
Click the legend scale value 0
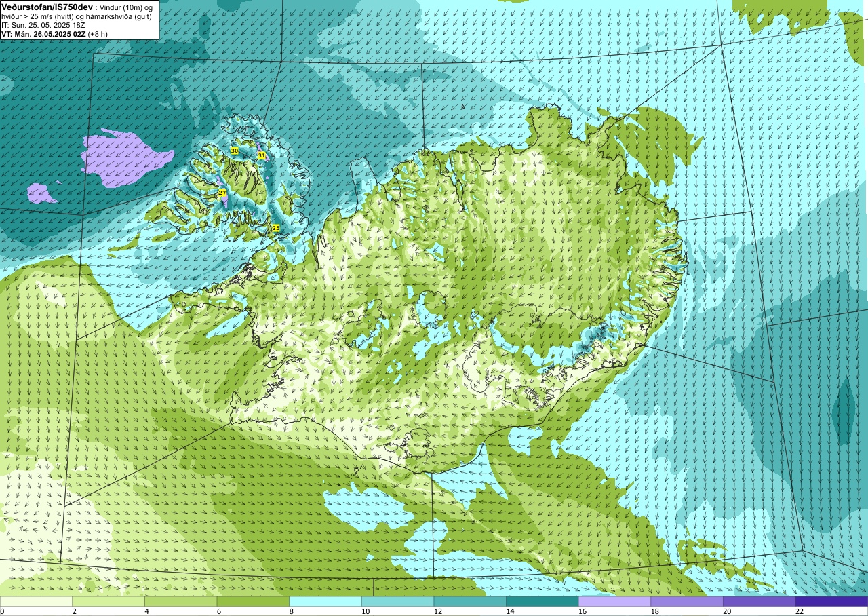pyautogui.click(x=2, y=611)
